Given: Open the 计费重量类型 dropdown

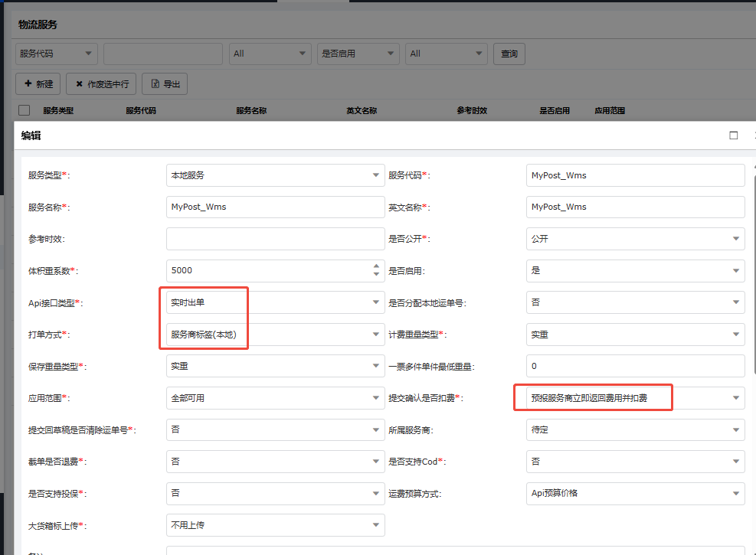Looking at the screenshot, I should (x=636, y=335).
